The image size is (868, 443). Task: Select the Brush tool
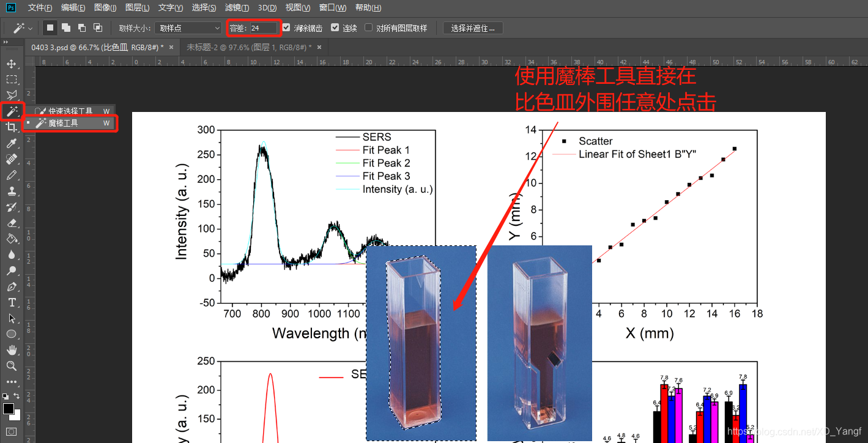tap(11, 175)
